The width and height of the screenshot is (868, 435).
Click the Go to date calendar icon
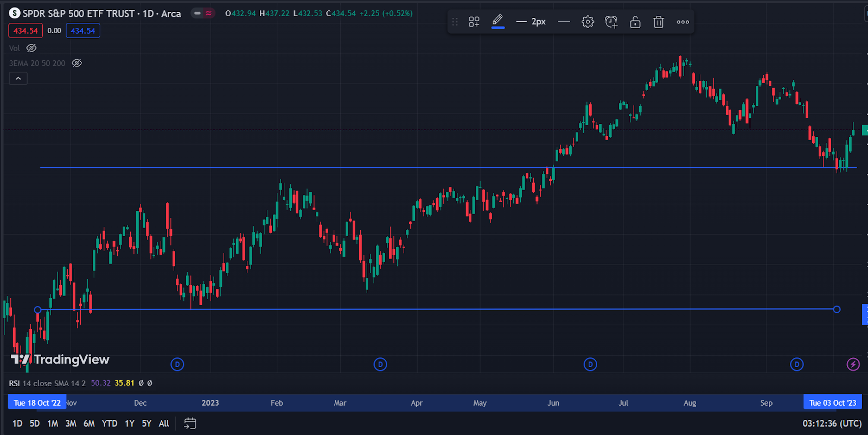190,424
